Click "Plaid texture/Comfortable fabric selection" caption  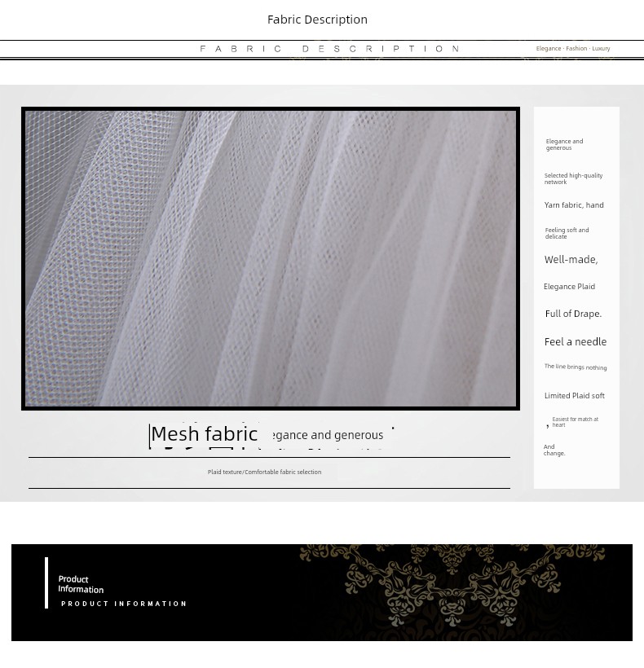tap(264, 472)
